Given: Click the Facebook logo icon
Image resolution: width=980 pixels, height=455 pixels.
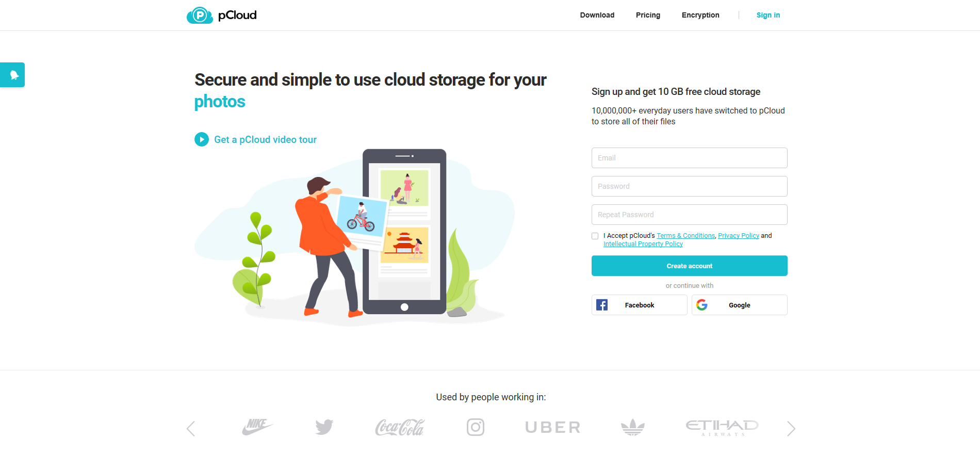Looking at the screenshot, I should tap(602, 305).
